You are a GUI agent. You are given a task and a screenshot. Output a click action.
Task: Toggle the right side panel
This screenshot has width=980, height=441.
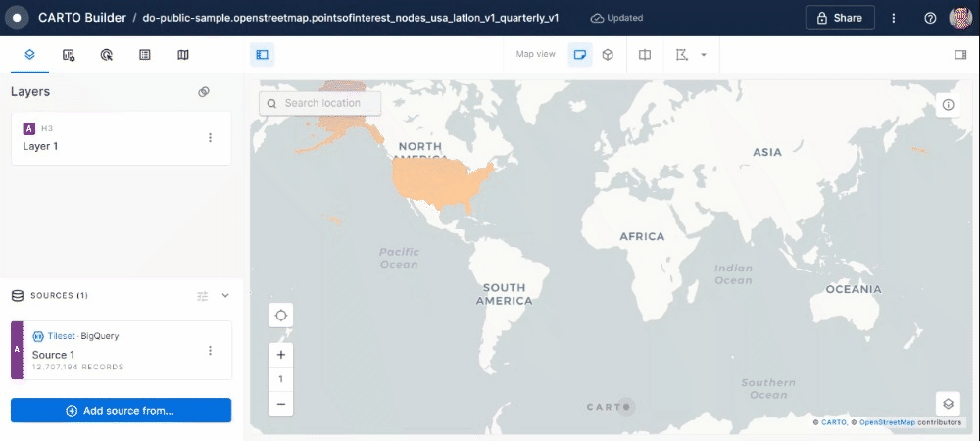(959, 55)
